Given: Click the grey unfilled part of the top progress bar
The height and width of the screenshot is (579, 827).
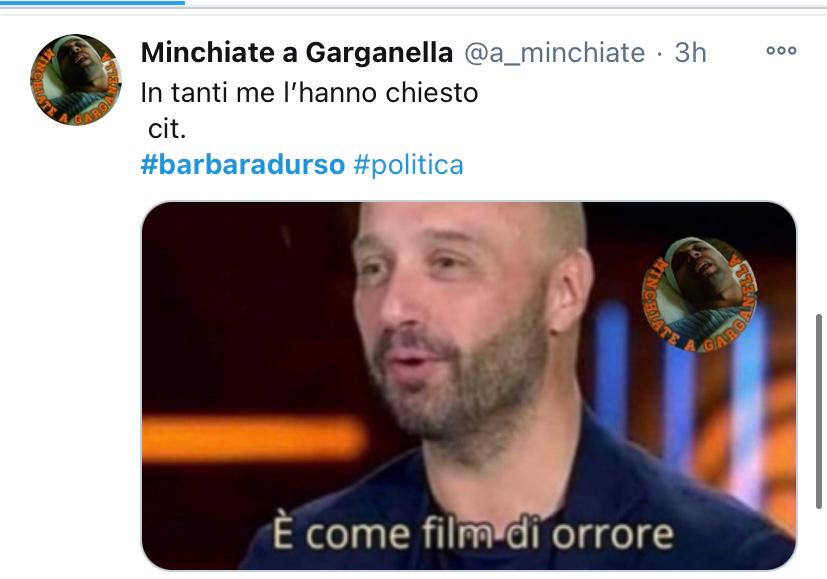Looking at the screenshot, I should coord(506,6).
